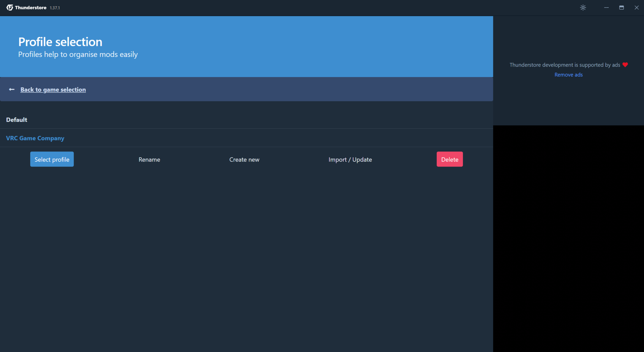
Task: Click the back arrow icon
Action: (x=12, y=89)
